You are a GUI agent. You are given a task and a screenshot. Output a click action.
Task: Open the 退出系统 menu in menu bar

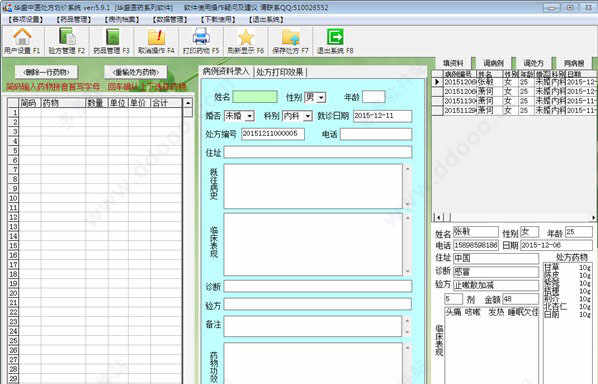coord(266,19)
